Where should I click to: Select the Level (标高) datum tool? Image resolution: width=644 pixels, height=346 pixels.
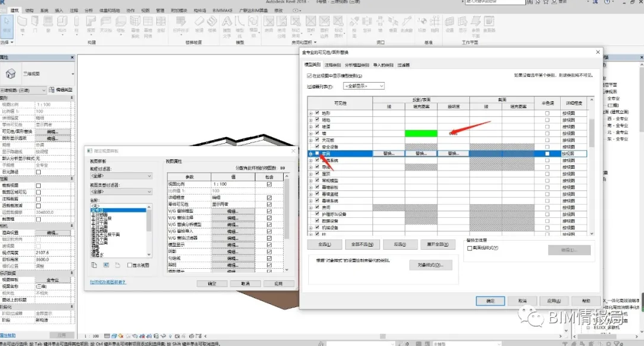pyautogui.click(x=422, y=24)
